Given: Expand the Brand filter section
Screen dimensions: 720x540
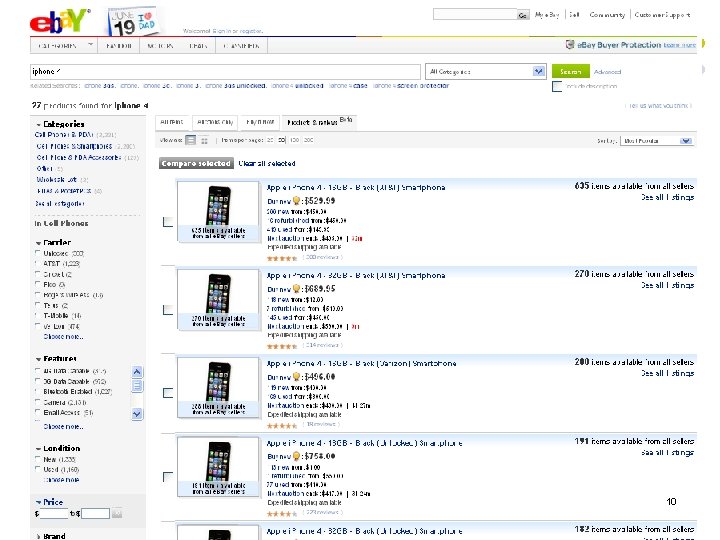Looking at the screenshot, I should pyautogui.click(x=39, y=536).
